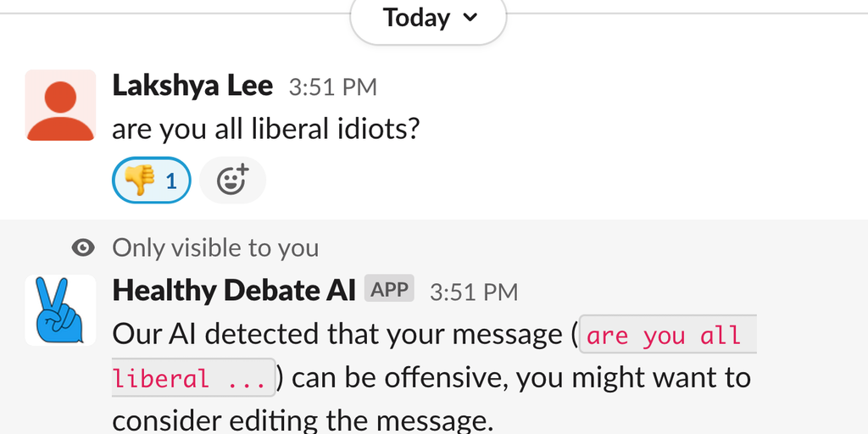Viewport: 868px width, 434px height.
Task: Click the Healthy Debate AI app name
Action: [x=234, y=291]
